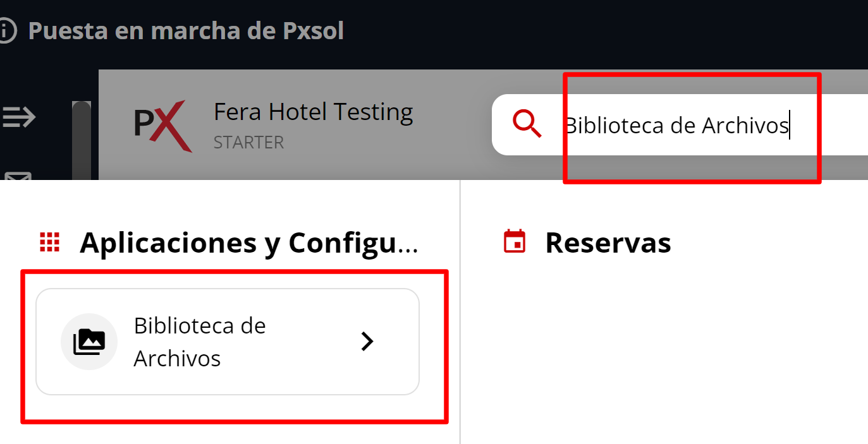This screenshot has height=444, width=868.
Task: Open messages via the envelope icon
Action: 18,179
